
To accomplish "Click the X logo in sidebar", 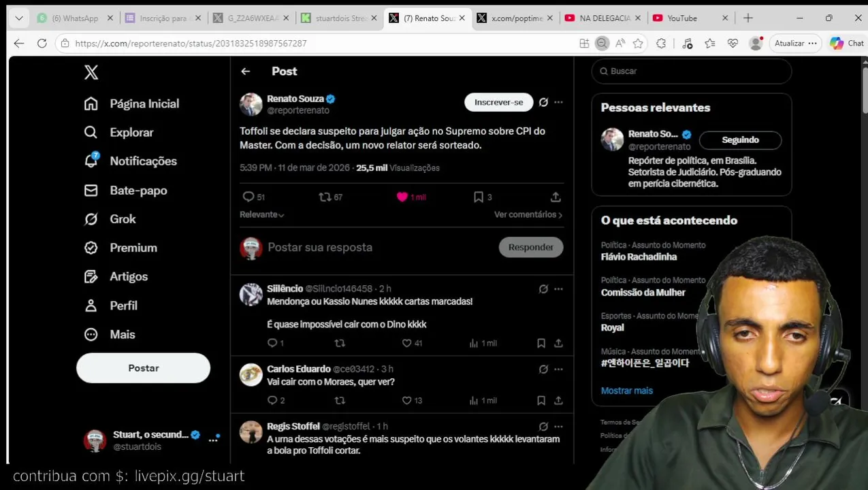I will pyautogui.click(x=91, y=72).
